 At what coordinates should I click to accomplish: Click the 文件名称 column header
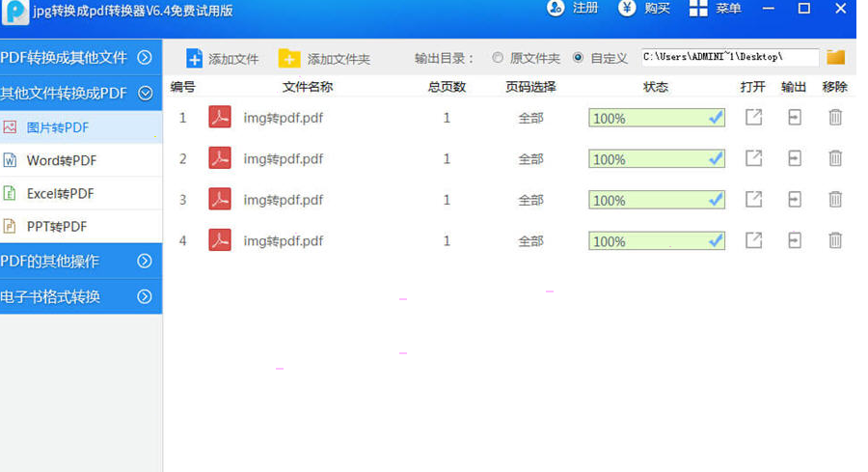(x=308, y=87)
